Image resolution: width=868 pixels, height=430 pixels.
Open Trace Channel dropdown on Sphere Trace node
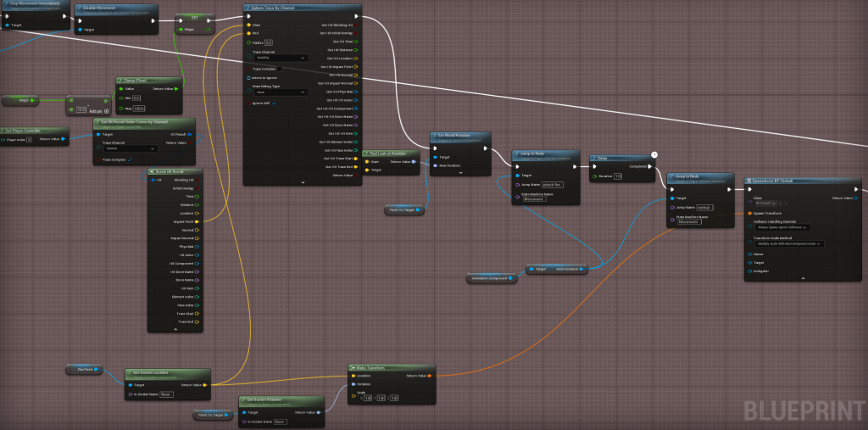click(280, 58)
